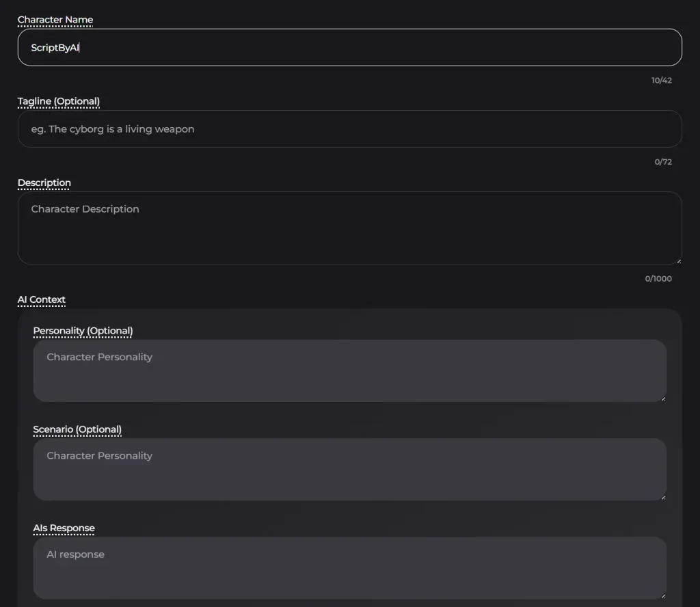This screenshot has width=700, height=607.
Task: Click the 0/72 tagline counter
Action: 663,162
